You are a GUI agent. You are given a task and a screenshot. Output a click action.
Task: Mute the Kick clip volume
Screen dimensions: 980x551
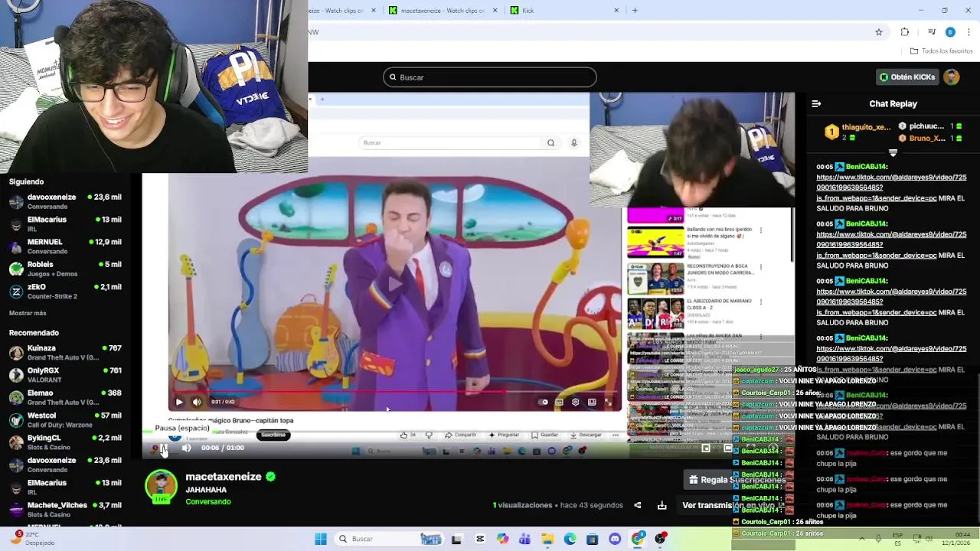coord(186,448)
